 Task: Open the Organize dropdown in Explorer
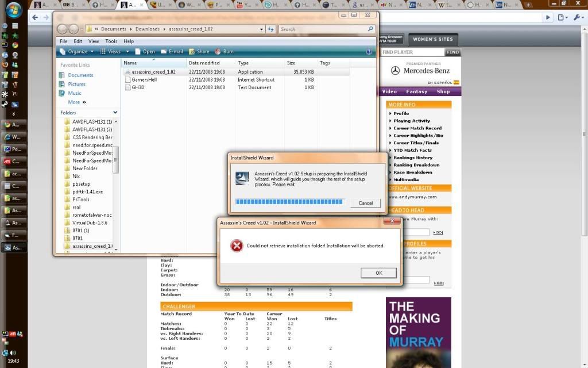point(76,52)
